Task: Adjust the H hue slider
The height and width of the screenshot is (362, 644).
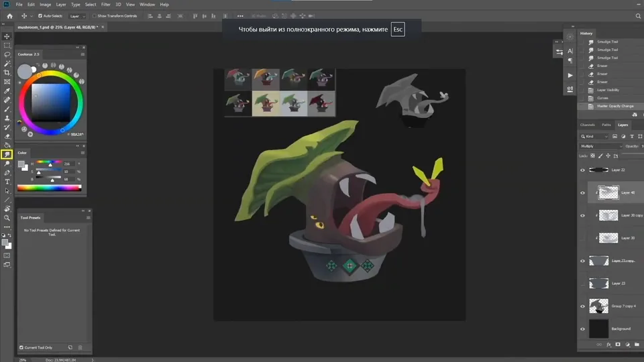Action: coord(48,164)
